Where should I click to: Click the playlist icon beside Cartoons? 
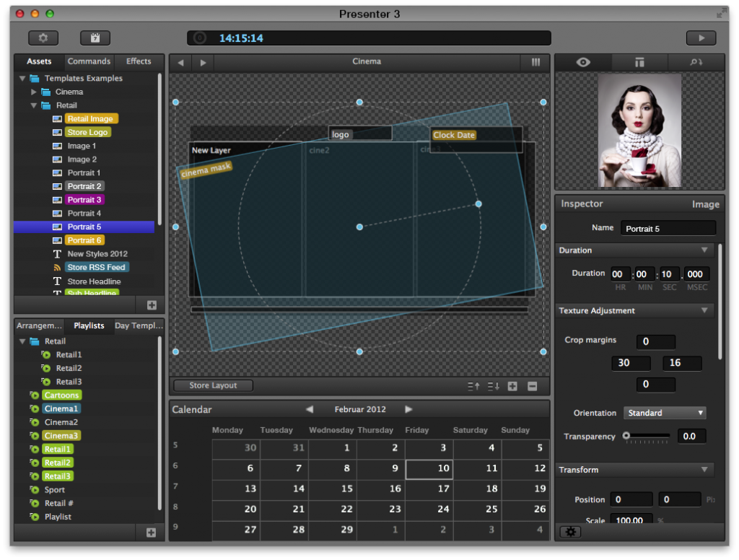point(35,395)
